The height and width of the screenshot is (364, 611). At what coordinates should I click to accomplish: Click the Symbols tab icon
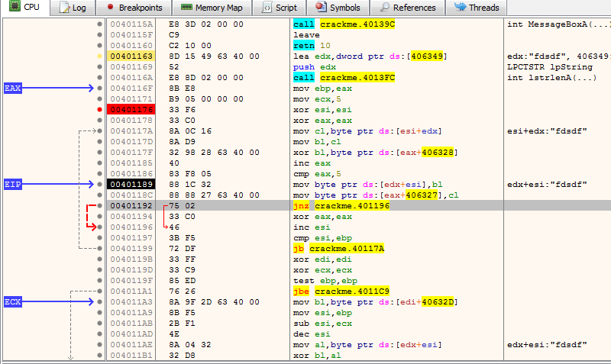click(321, 8)
